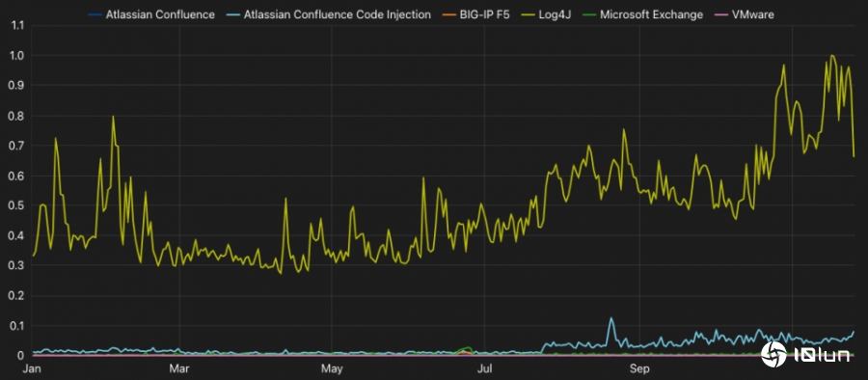Click the 1.1 y-axis value
This screenshot has height=380, width=868.
tap(16, 25)
